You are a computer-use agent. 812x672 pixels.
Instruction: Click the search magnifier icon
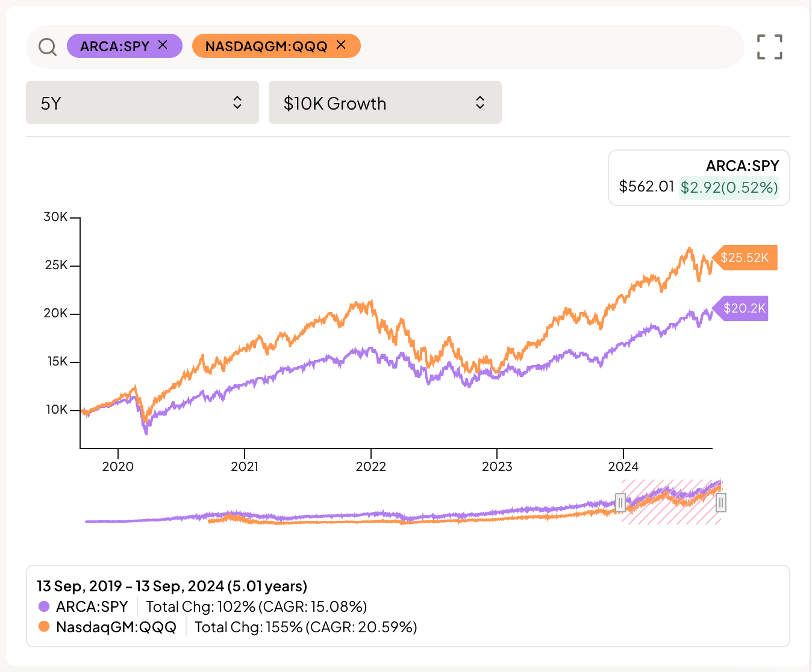click(x=48, y=46)
